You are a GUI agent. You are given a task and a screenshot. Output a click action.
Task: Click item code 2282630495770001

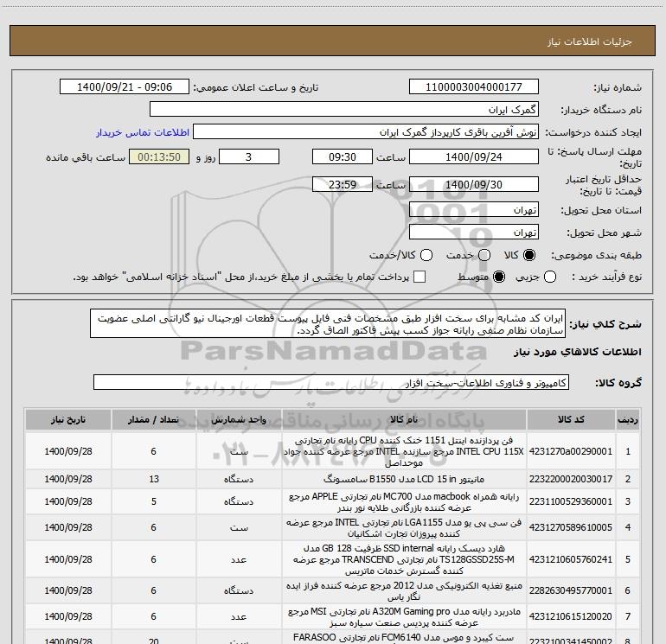pos(571,590)
